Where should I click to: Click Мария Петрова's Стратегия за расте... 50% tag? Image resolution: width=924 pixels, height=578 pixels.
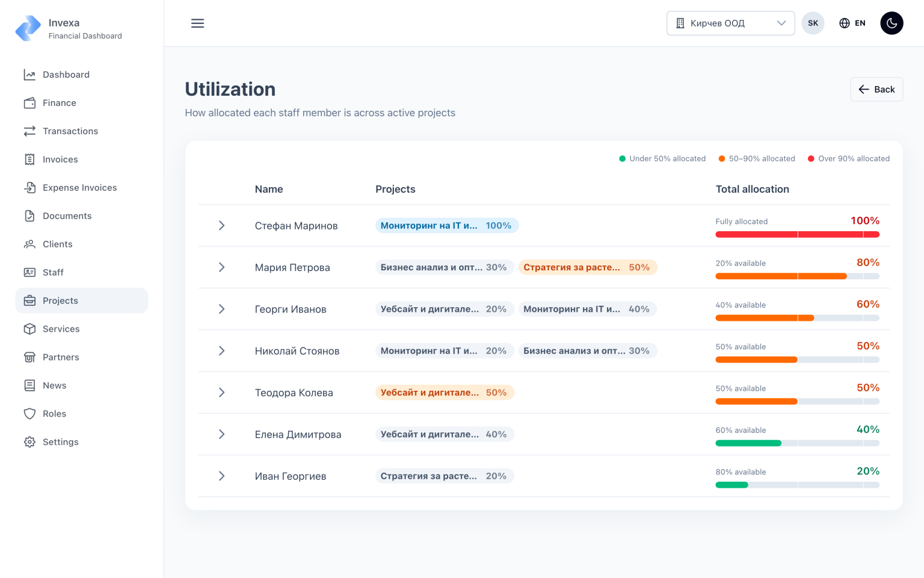pyautogui.click(x=588, y=267)
